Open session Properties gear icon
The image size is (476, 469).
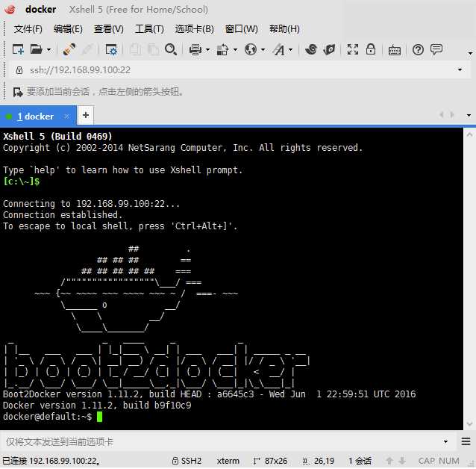click(x=111, y=49)
